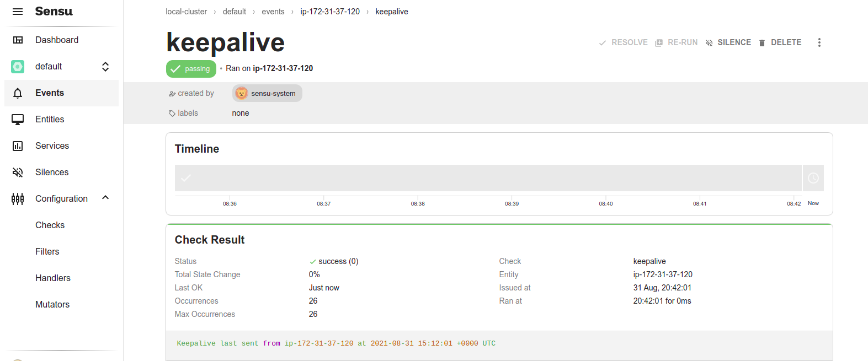Click the timeline checkmark icon
This screenshot has width=868, height=361.
pos(186,178)
